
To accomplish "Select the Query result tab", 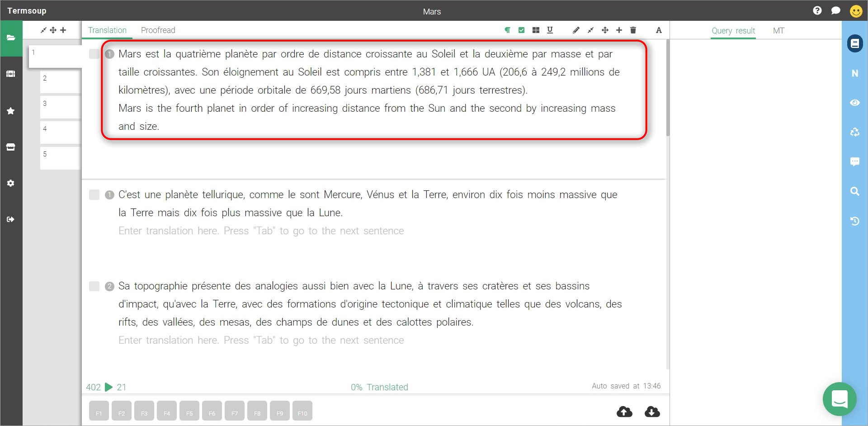I will 733,31.
